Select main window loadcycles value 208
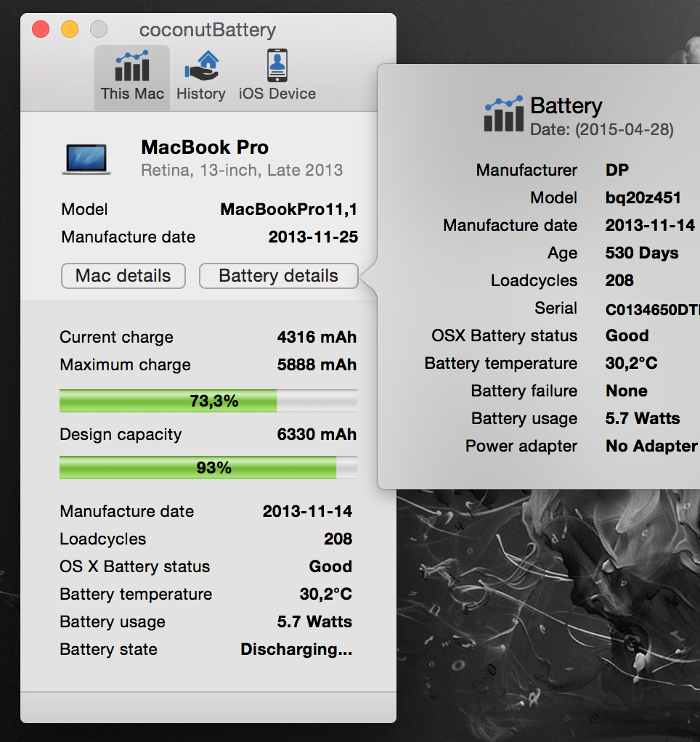The width and height of the screenshot is (700, 742). point(338,539)
